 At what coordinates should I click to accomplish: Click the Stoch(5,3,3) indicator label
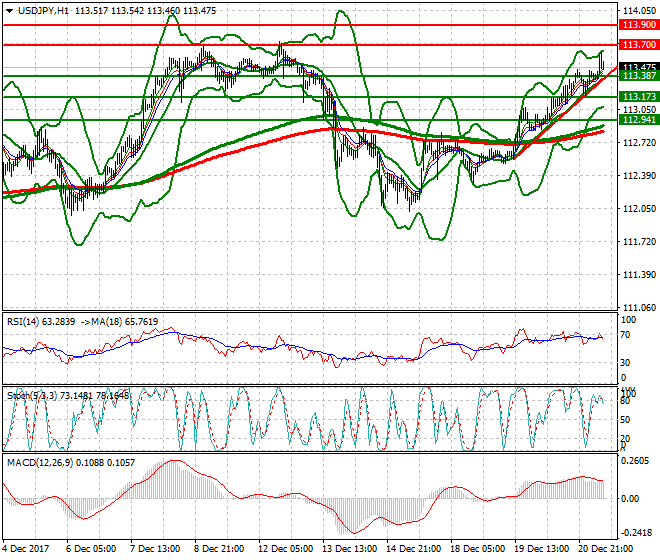(x=26, y=394)
